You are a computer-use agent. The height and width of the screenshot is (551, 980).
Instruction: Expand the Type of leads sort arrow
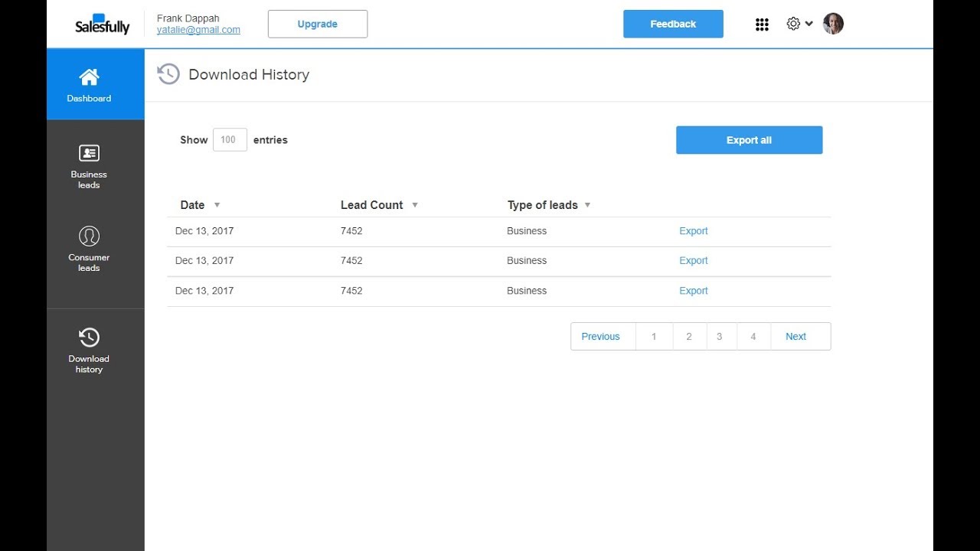point(587,205)
